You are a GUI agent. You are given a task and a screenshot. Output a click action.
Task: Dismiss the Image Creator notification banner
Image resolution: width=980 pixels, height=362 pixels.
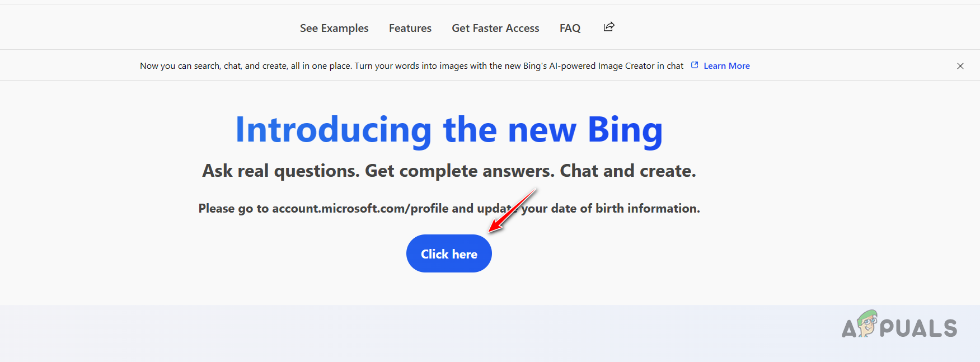[x=960, y=65]
